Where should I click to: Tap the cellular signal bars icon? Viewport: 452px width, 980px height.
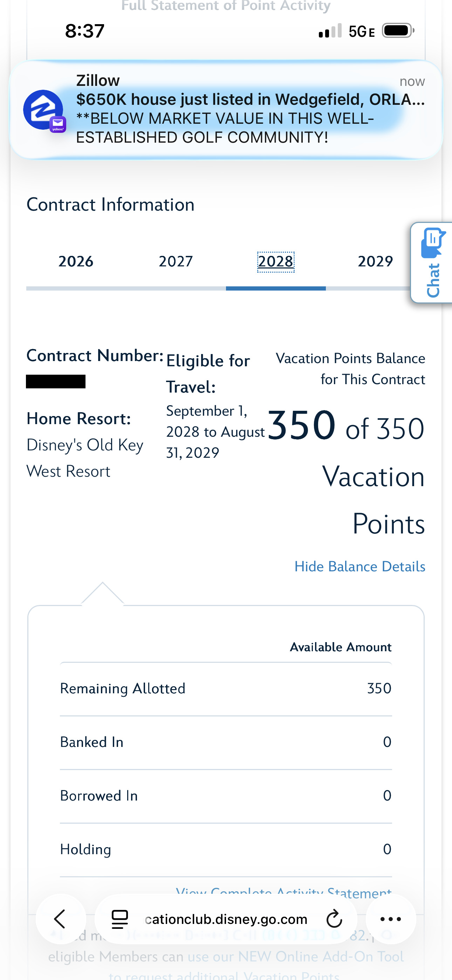point(330,31)
